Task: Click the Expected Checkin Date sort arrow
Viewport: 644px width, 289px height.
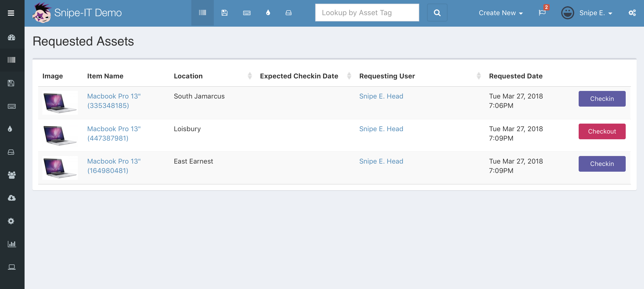Action: coord(349,76)
